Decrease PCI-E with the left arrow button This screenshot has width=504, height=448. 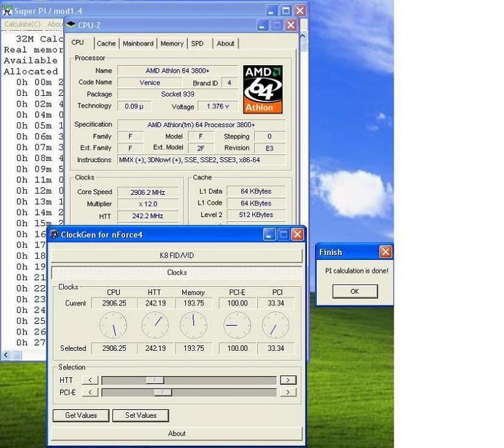[90, 392]
